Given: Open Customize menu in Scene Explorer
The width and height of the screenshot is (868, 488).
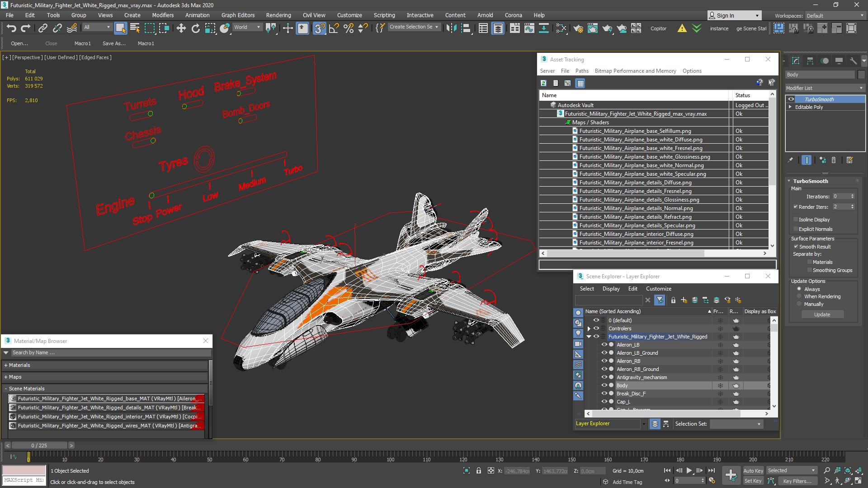Looking at the screenshot, I should click(659, 289).
